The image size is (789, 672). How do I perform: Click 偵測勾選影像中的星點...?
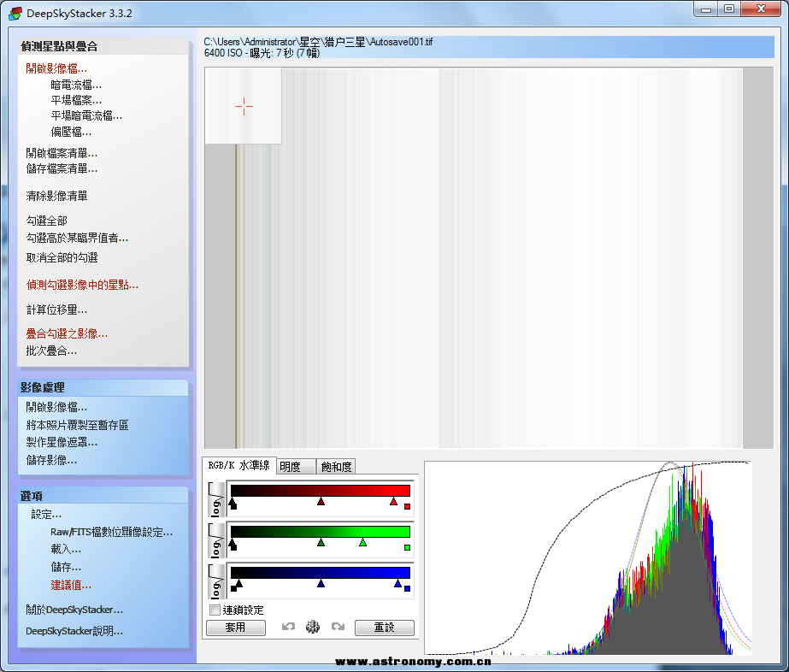click(82, 285)
